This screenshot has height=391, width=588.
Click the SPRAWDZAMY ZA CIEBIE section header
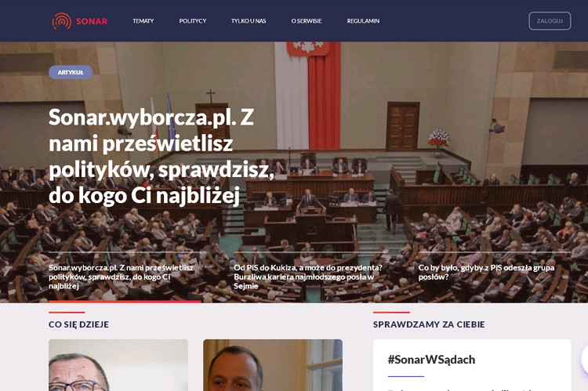(429, 324)
